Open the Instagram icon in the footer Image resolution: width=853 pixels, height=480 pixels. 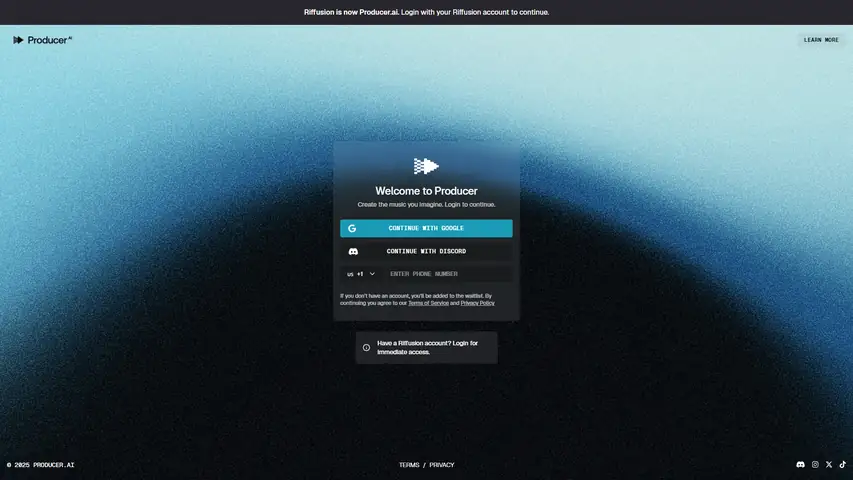point(815,464)
